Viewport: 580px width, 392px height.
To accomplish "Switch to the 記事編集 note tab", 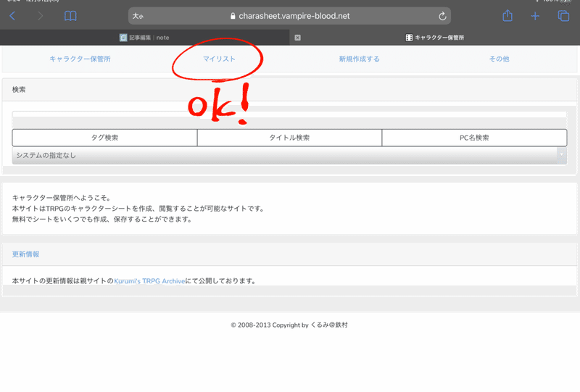I will (x=144, y=38).
